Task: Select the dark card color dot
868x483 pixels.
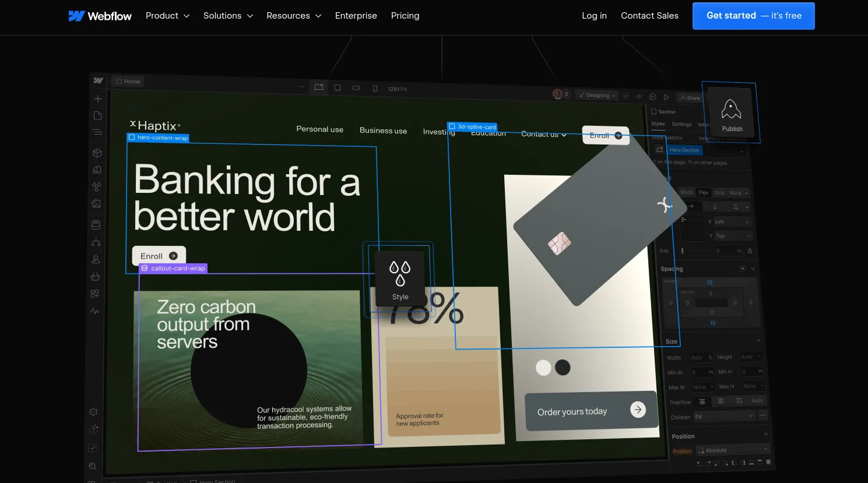Action: tap(563, 368)
